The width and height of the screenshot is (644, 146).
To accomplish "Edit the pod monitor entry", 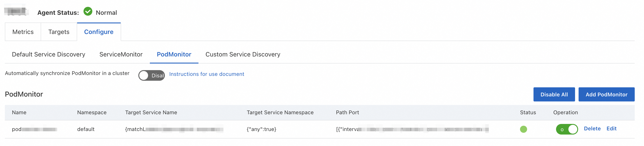I will point(612,129).
